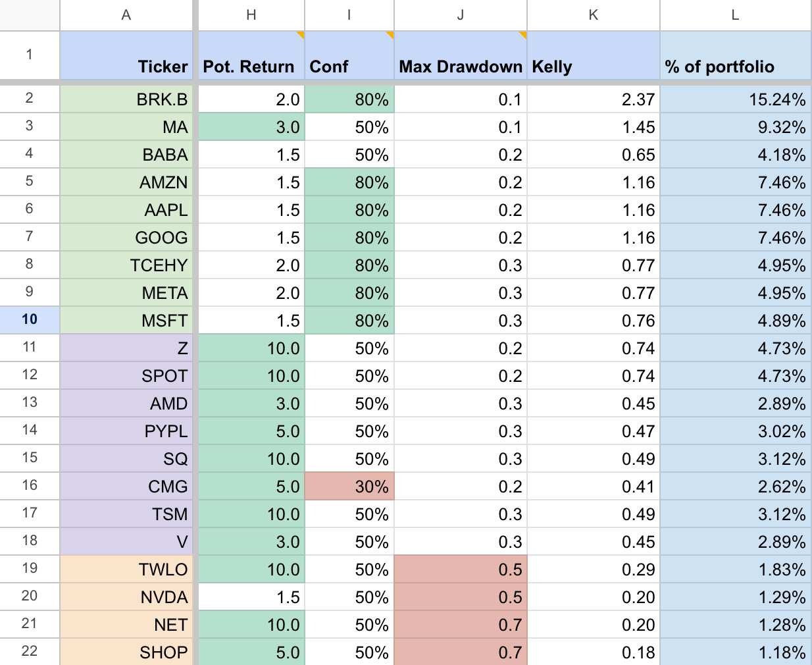Click the META ticker cell
The width and height of the screenshot is (812, 665).
point(126,293)
